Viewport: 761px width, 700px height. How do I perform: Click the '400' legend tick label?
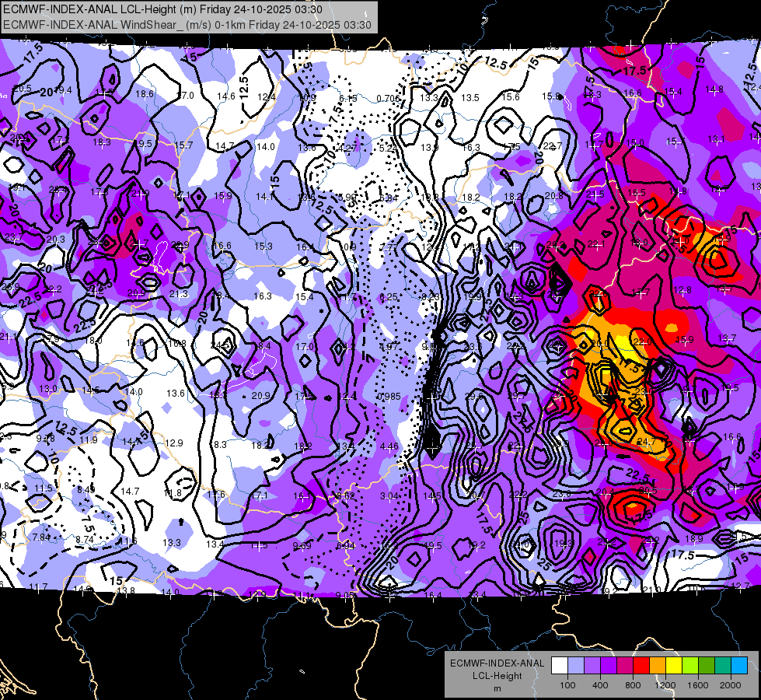point(600,685)
